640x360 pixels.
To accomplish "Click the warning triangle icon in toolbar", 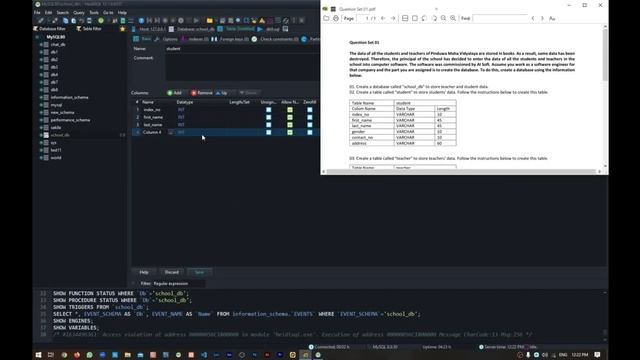I will tap(262, 20).
